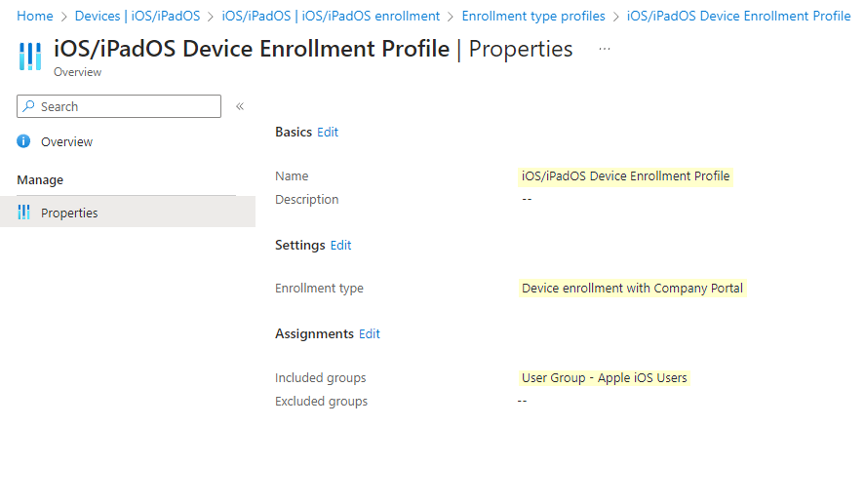Click the User Group - Apple iOS Users value
Screen dimensions: 865x504
pyautogui.click(x=604, y=377)
